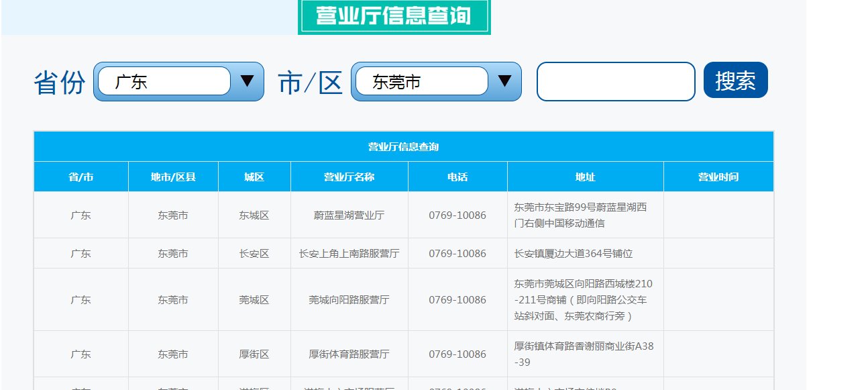The height and width of the screenshot is (390, 868).
Task: Click the 广东 province selector arrow
Action: (248, 81)
